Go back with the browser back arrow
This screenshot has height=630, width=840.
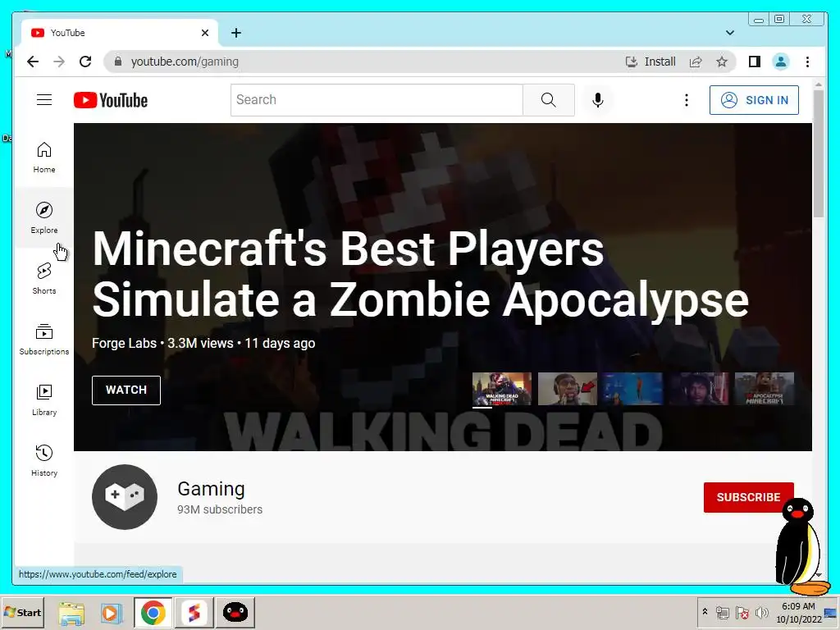click(33, 62)
